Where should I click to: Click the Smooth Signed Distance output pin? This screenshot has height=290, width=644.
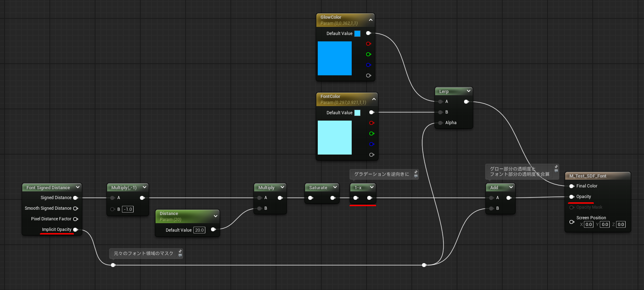click(75, 208)
